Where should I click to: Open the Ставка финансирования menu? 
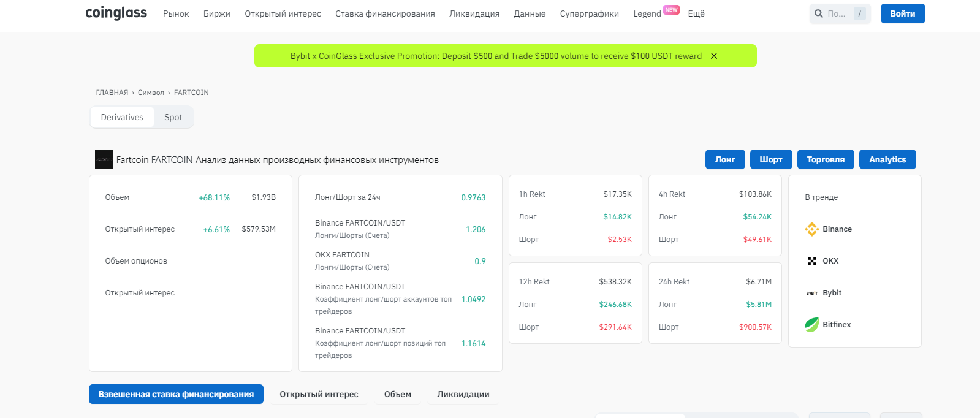click(x=385, y=13)
